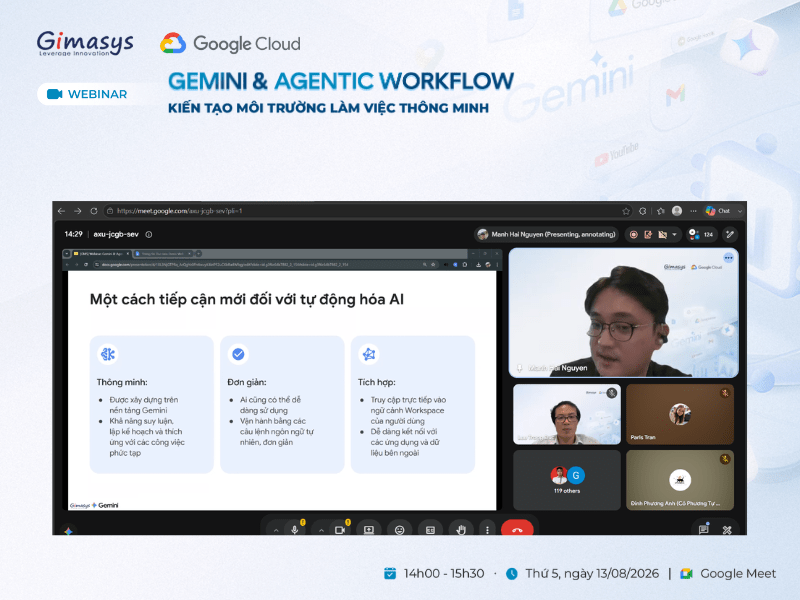The width and height of the screenshot is (800, 600).
Task: Click the browser forward arrow
Action: (78, 211)
